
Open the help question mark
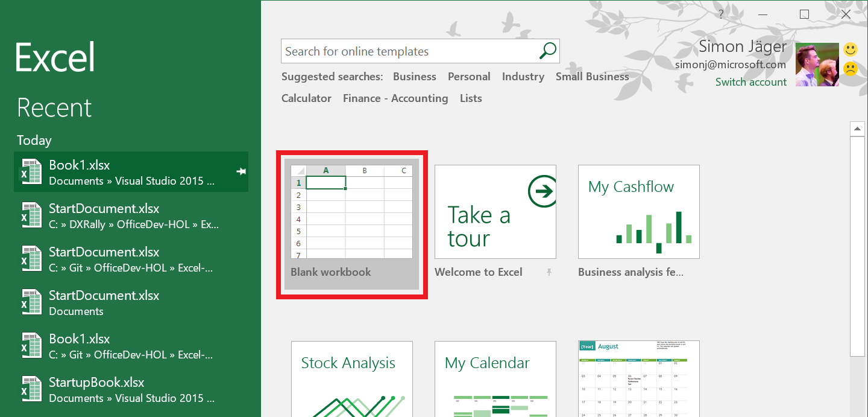[722, 14]
